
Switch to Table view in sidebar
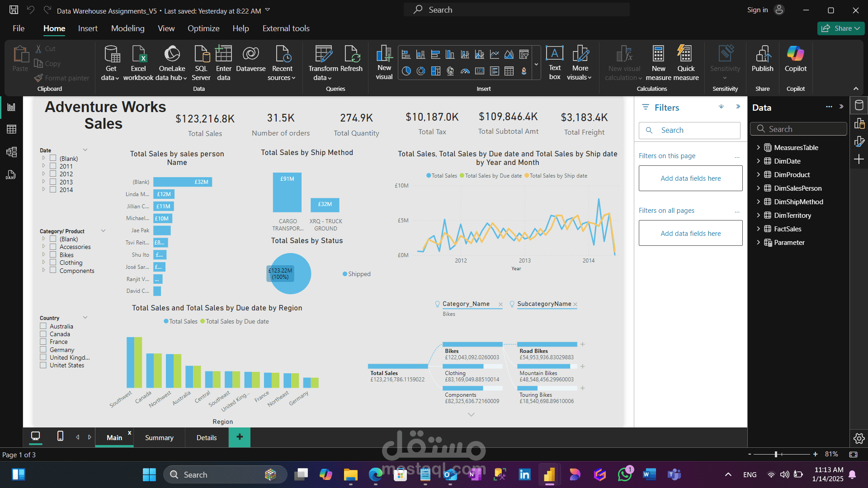click(12, 130)
